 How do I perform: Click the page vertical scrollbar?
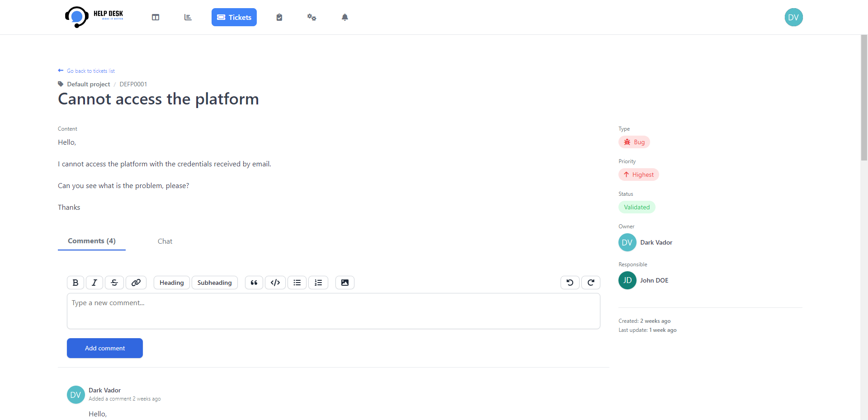click(x=864, y=98)
